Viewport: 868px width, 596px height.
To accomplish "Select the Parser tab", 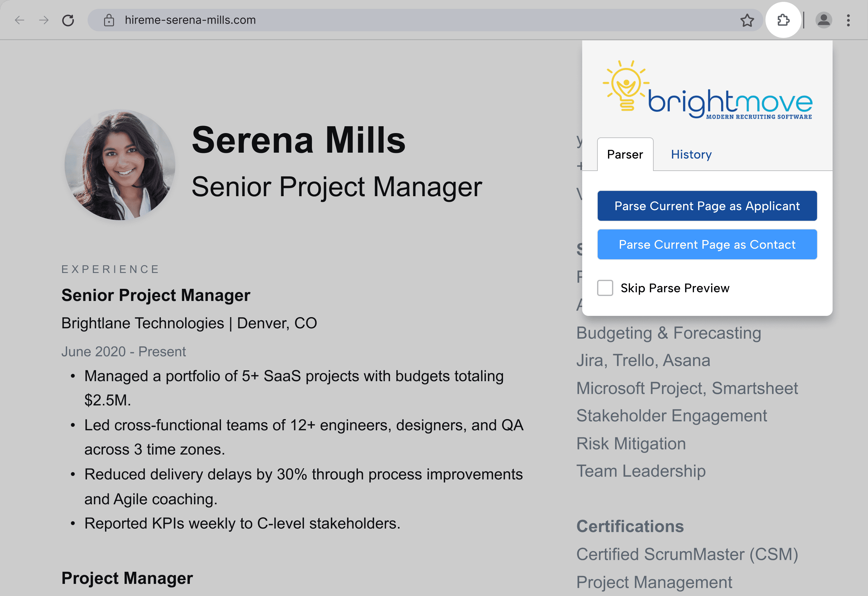I will pyautogui.click(x=625, y=154).
